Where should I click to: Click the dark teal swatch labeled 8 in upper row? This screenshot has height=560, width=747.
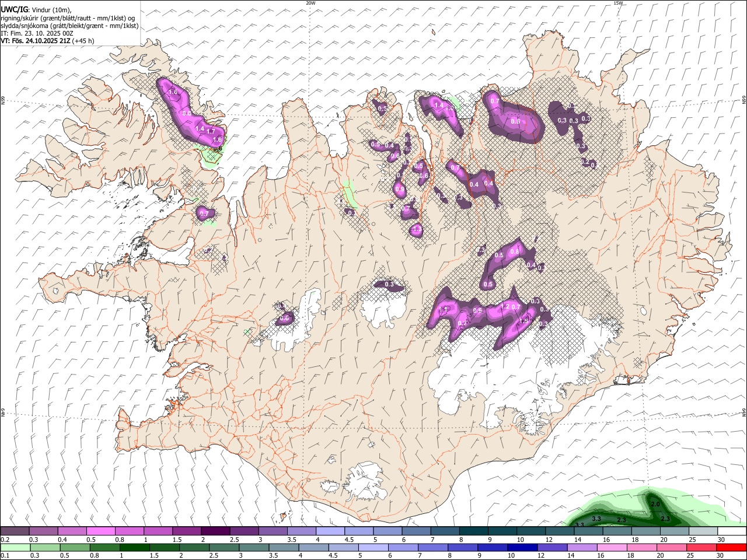coord(473,531)
